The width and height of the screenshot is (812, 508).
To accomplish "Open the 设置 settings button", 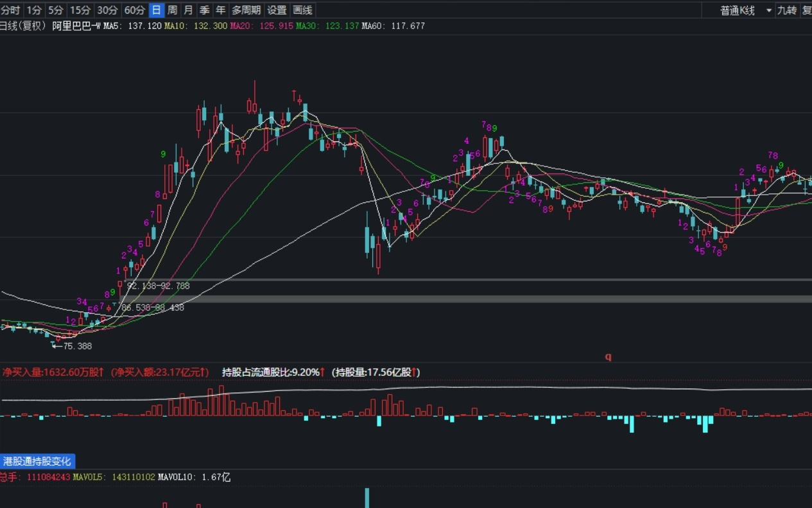I will (x=277, y=10).
